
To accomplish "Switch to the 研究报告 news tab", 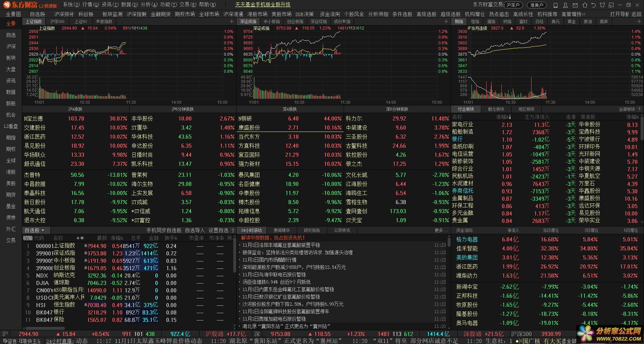I will click(312, 230).
